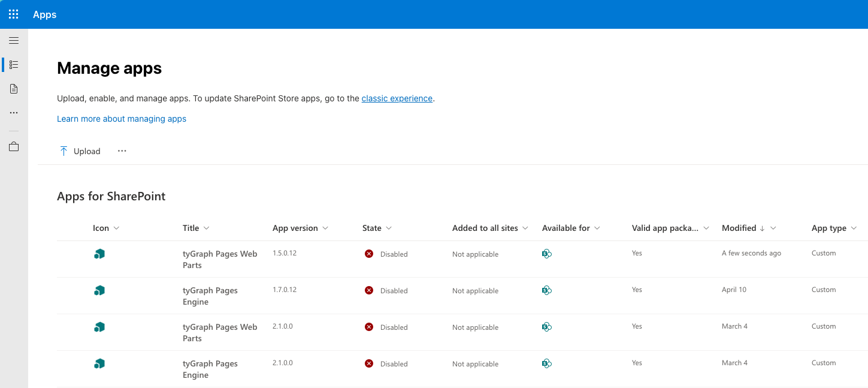This screenshot has height=388, width=868.
Task: Open the State column filter dropdown
Action: pyautogui.click(x=390, y=228)
